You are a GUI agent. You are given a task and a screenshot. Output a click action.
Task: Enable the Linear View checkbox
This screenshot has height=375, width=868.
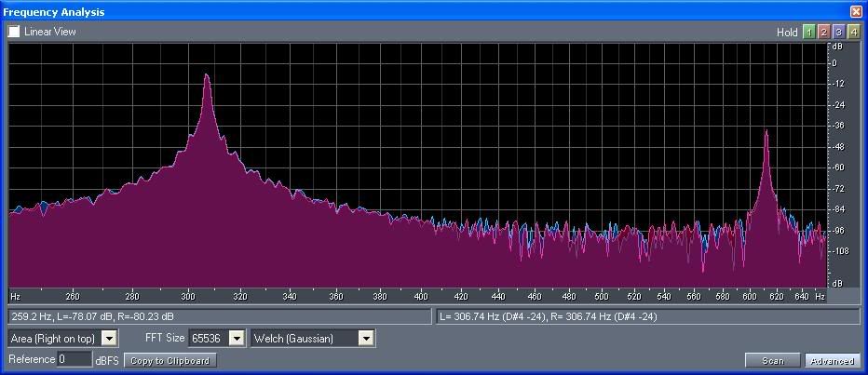(x=13, y=32)
